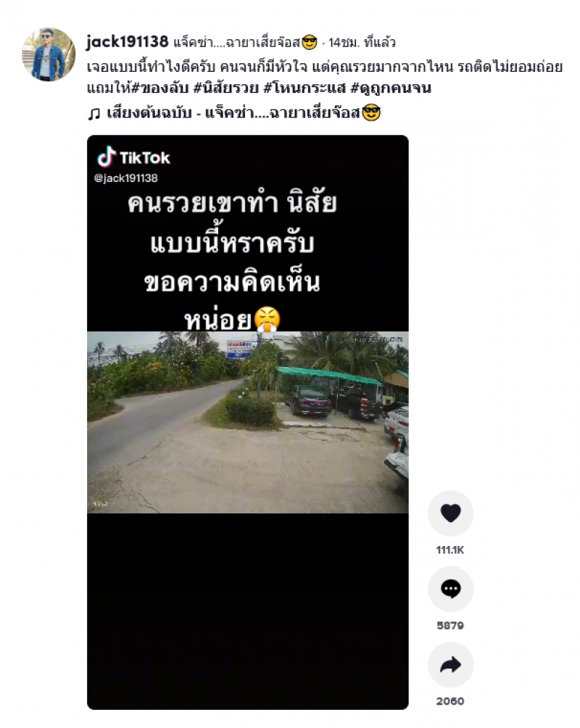Click the share arrow icon
The height and width of the screenshot is (728, 580).
pos(450,664)
